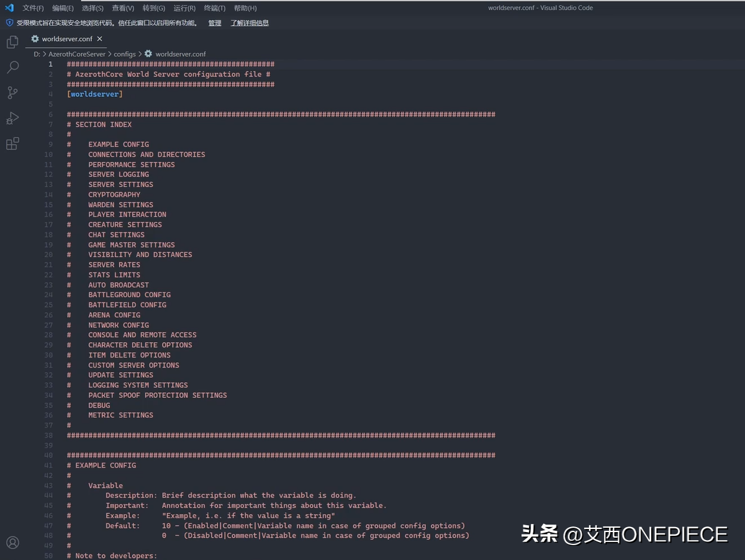The height and width of the screenshot is (560, 745).
Task: Open the Run and Debug view
Action: click(x=12, y=119)
